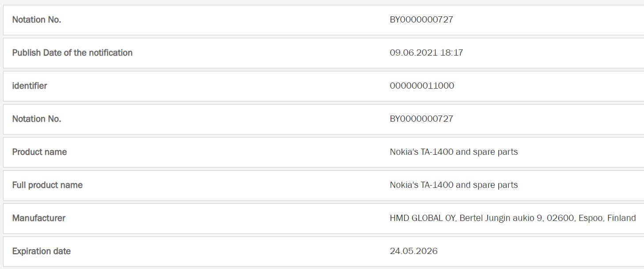
Task: Click the Expiration date label
Action: point(42,251)
